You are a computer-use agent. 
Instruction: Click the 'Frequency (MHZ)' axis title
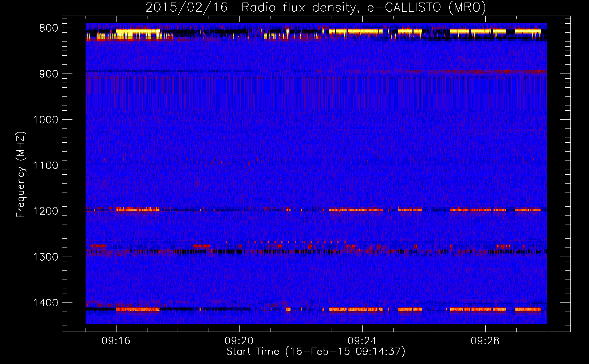pyautogui.click(x=21, y=174)
